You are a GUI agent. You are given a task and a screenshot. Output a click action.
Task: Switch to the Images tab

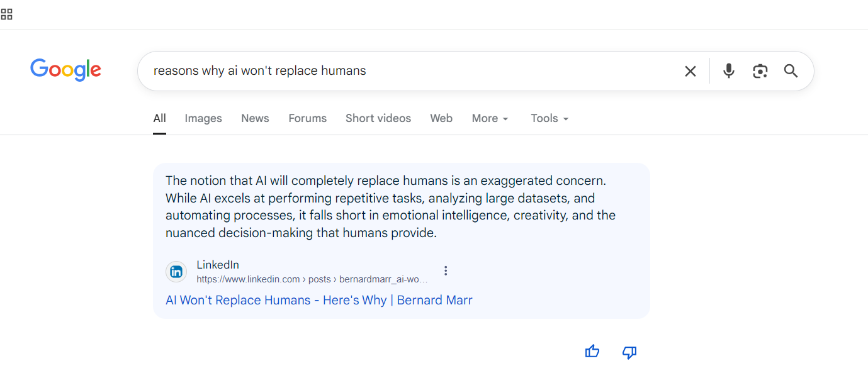pos(203,118)
